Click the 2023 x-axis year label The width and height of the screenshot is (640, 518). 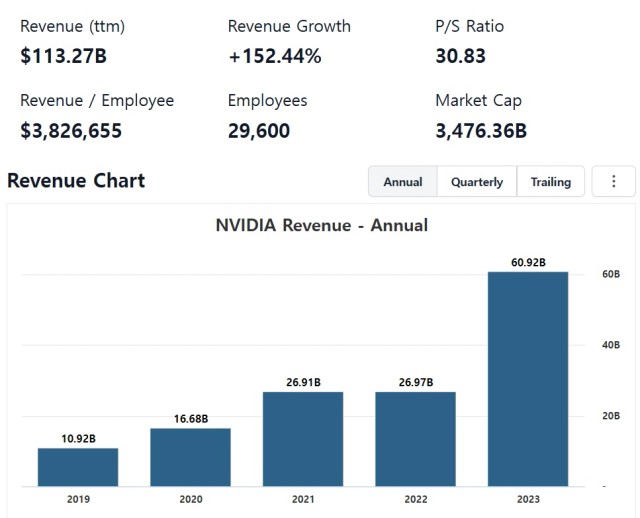(528, 499)
